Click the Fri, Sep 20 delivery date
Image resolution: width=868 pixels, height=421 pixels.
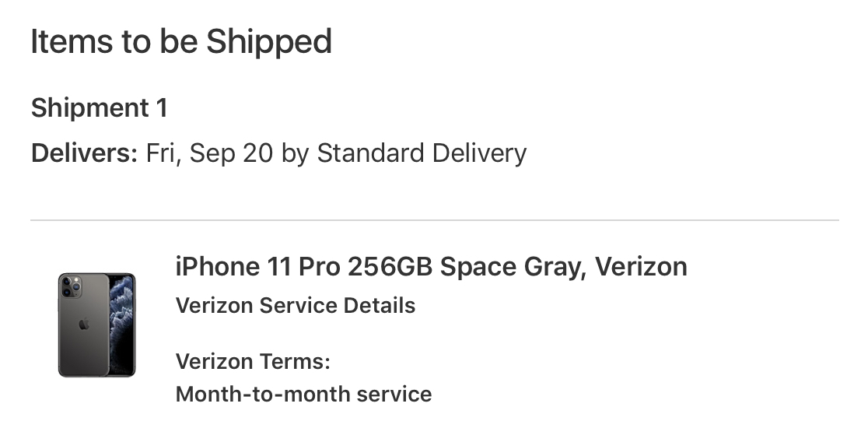[x=209, y=153]
